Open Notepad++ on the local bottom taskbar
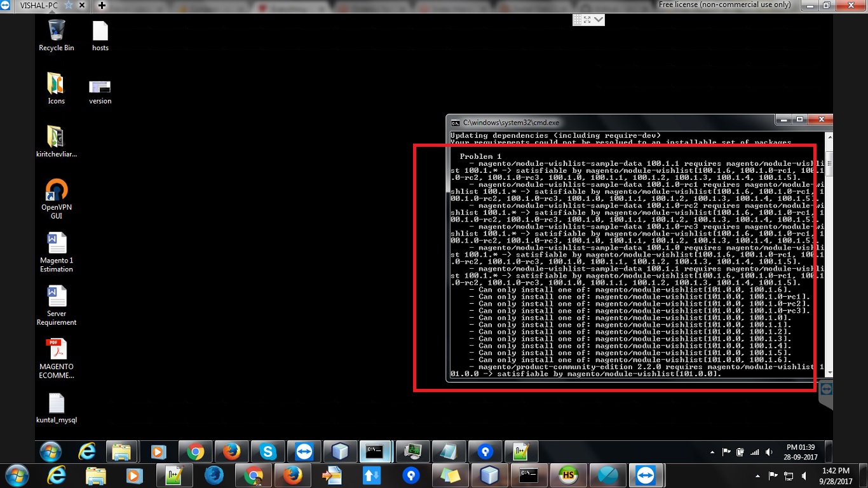This screenshot has width=868, height=488. [173, 475]
